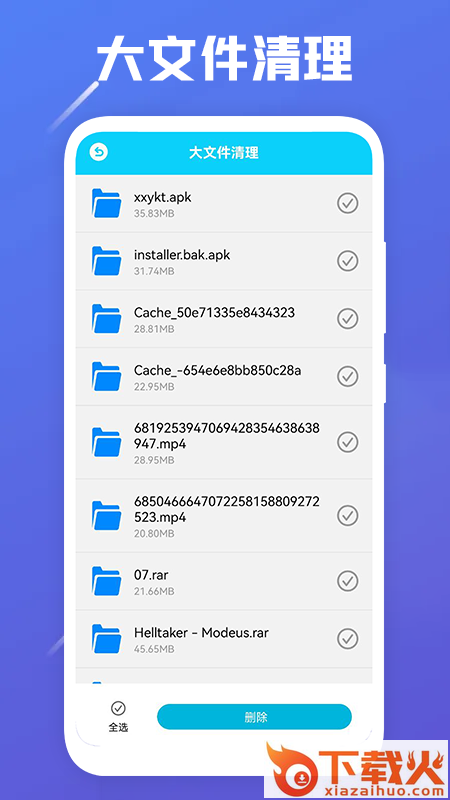This screenshot has height=800, width=450.
Task: Click the 35.83MB size label
Action: (x=154, y=213)
